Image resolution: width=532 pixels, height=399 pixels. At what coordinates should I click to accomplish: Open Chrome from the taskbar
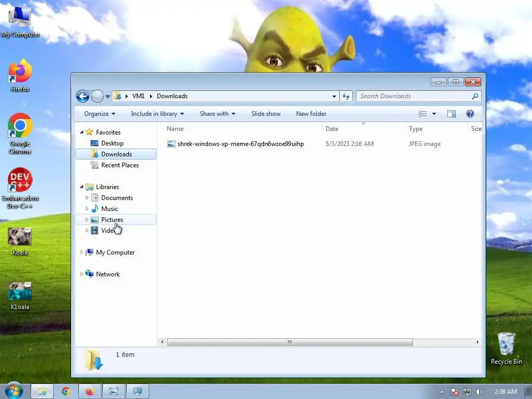66,392
